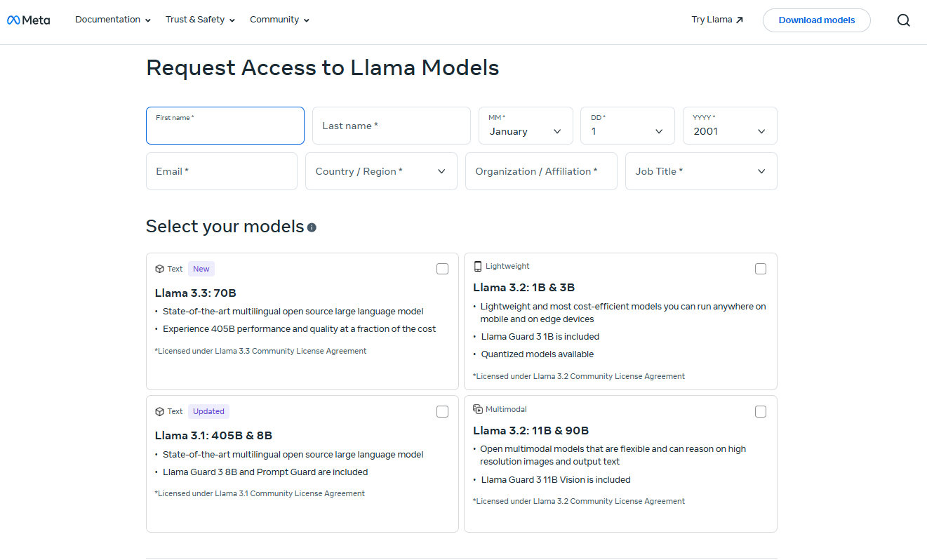Click the arrow icon next to Try Llama
Viewport: 927px width, 560px height.
[739, 20]
